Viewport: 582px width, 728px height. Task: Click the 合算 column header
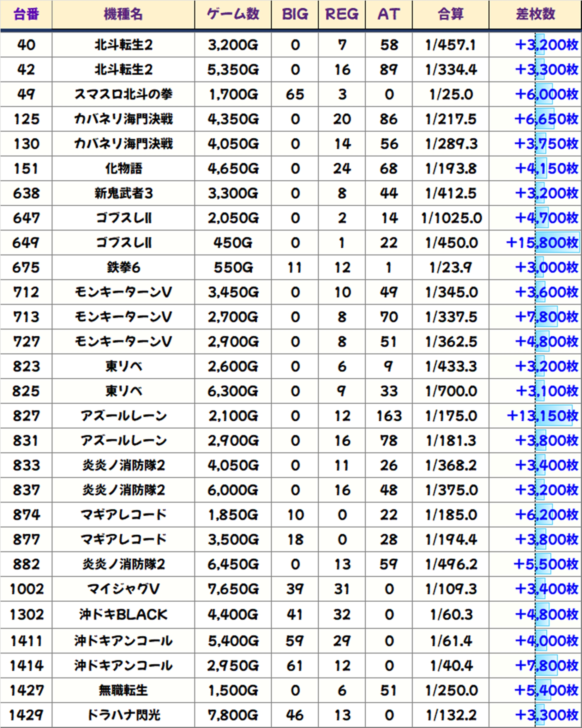coord(450,15)
